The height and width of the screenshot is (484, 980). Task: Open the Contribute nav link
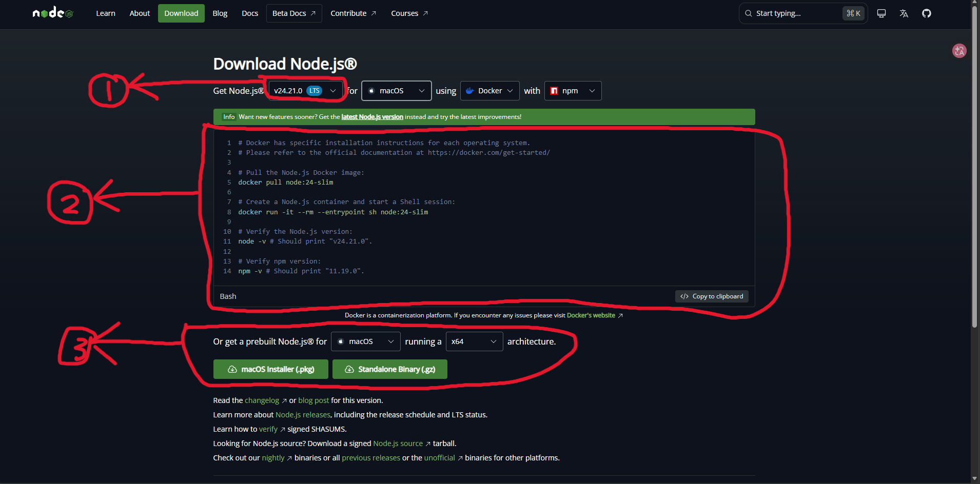(354, 13)
